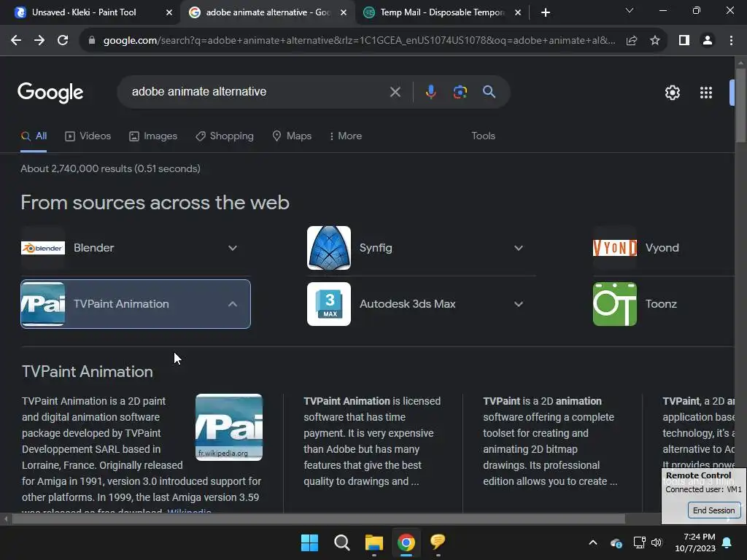Open a new browser tab

[x=546, y=12]
